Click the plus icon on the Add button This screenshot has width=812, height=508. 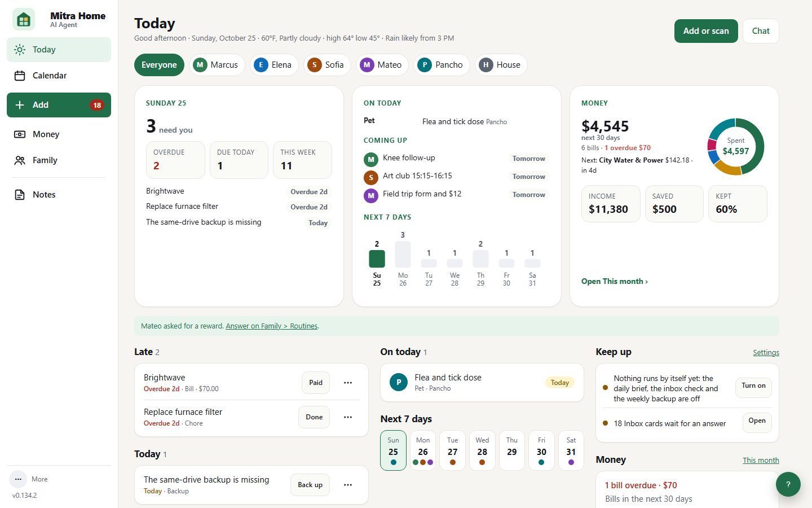pyautogui.click(x=20, y=105)
